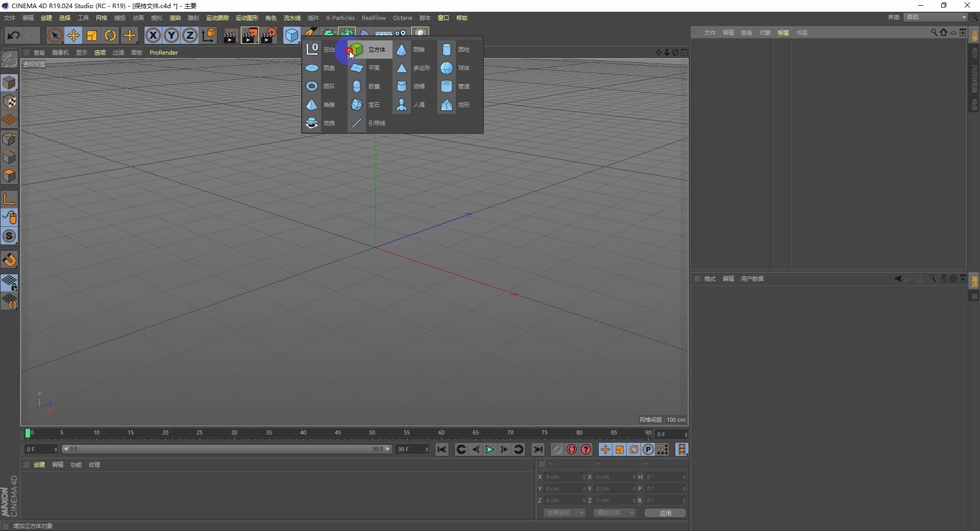
Task: Select the Live Selection tool
Action: pos(55,35)
